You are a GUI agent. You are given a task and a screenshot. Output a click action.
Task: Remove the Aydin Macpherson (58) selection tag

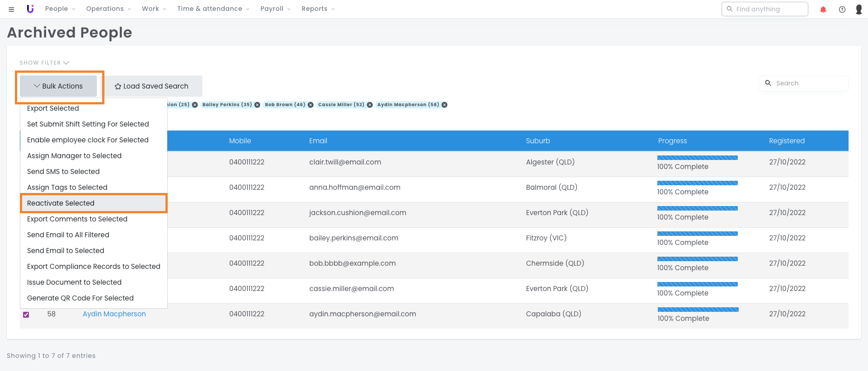pyautogui.click(x=444, y=105)
